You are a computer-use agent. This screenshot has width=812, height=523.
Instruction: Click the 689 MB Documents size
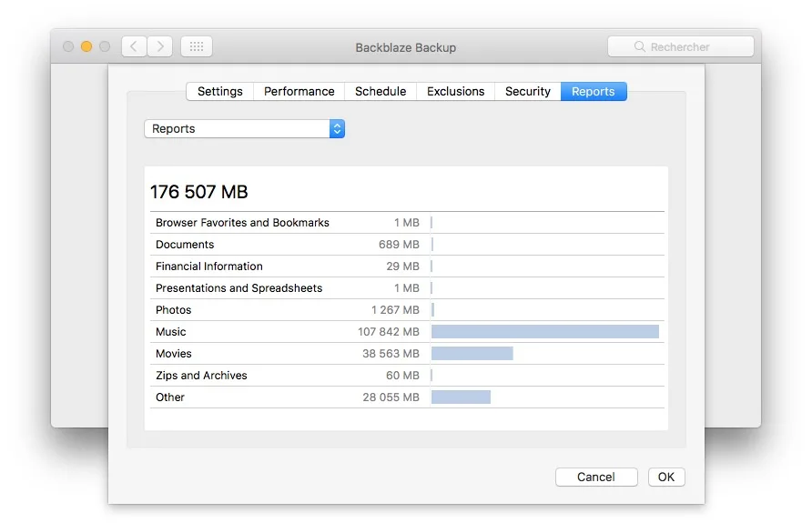pos(399,244)
